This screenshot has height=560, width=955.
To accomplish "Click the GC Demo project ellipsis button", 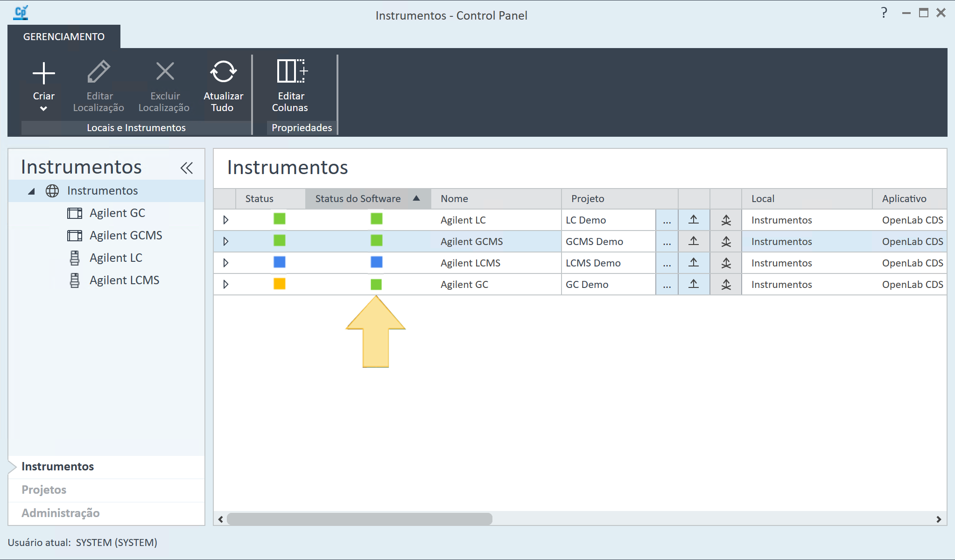I will coord(667,285).
